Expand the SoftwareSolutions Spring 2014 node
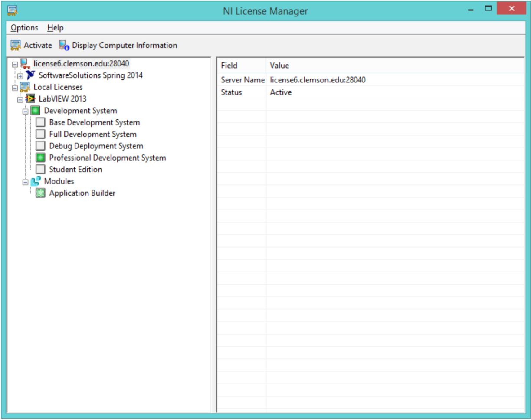 pos(20,76)
